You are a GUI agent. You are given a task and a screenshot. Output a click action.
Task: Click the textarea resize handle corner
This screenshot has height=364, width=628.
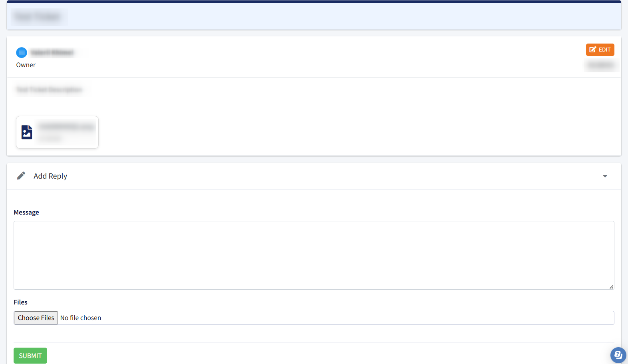point(611,286)
